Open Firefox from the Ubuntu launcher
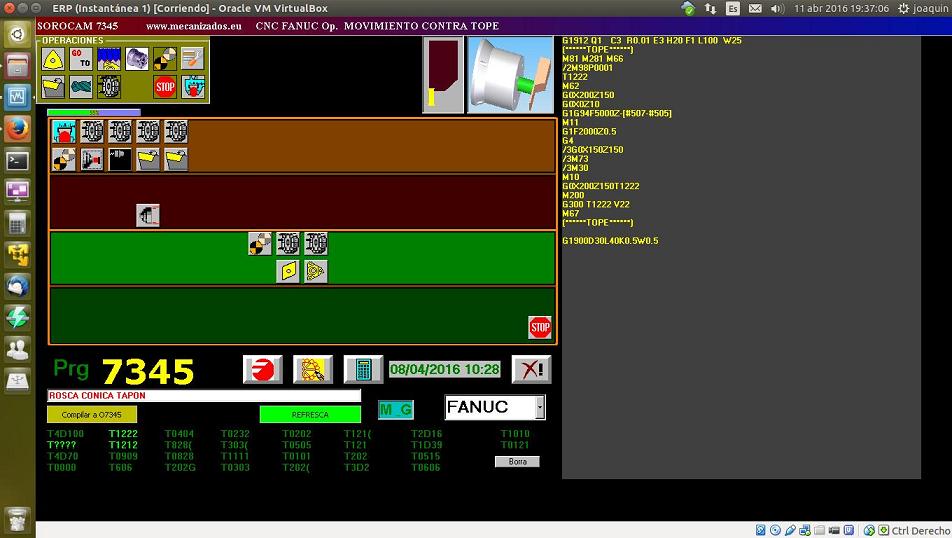The width and height of the screenshot is (952, 538). pos(17,129)
